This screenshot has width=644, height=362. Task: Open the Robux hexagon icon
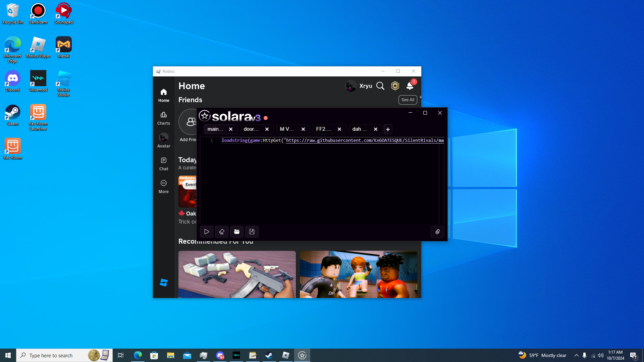[x=395, y=86]
